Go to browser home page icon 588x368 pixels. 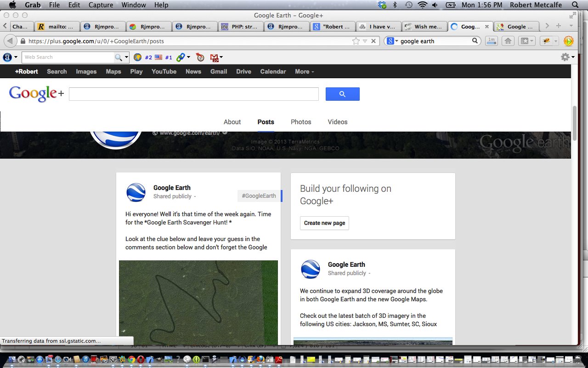pos(508,41)
